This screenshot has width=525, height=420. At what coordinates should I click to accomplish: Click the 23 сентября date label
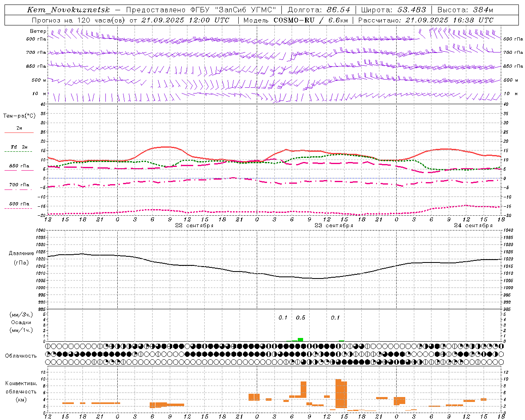coord(334,225)
